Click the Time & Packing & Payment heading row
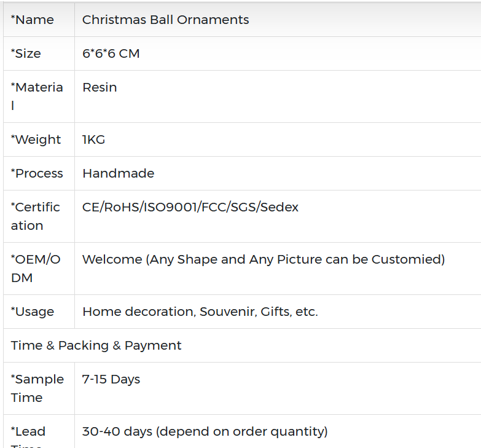Image resolution: width=481 pixels, height=448 pixels. click(96, 345)
